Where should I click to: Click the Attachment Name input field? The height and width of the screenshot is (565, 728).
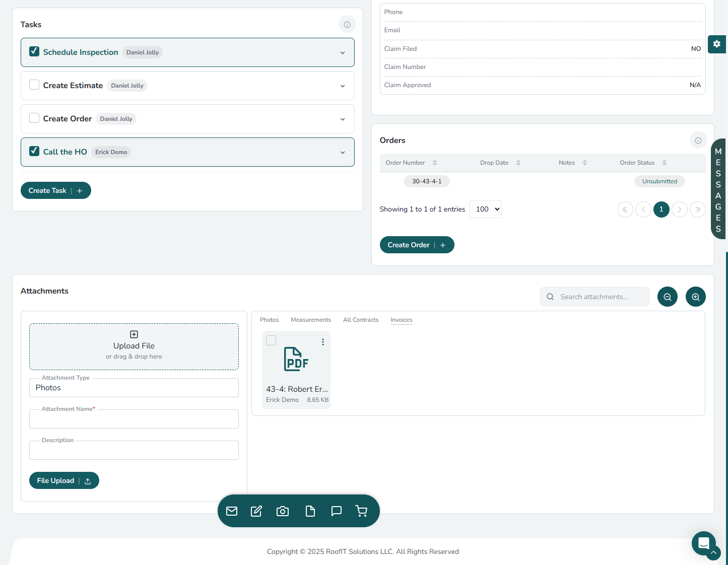click(x=134, y=419)
